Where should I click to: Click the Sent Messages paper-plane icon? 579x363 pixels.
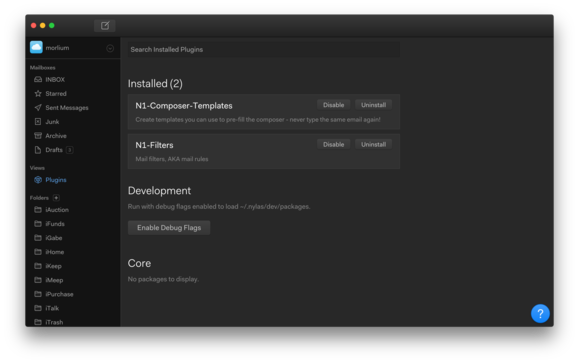(38, 107)
